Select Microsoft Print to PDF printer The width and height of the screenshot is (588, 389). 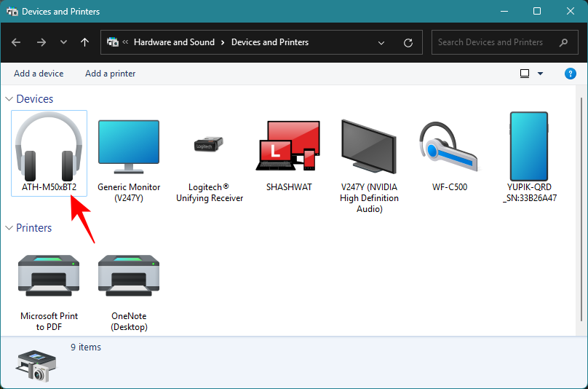coord(49,293)
